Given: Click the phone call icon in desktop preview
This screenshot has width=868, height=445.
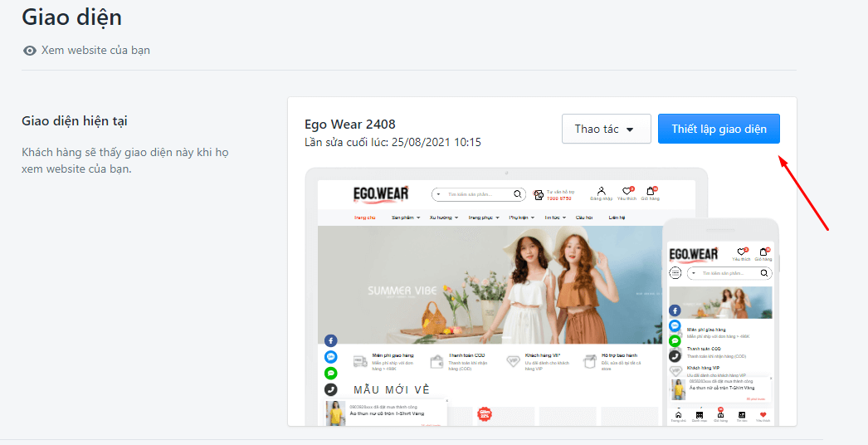Looking at the screenshot, I should pos(330,389).
